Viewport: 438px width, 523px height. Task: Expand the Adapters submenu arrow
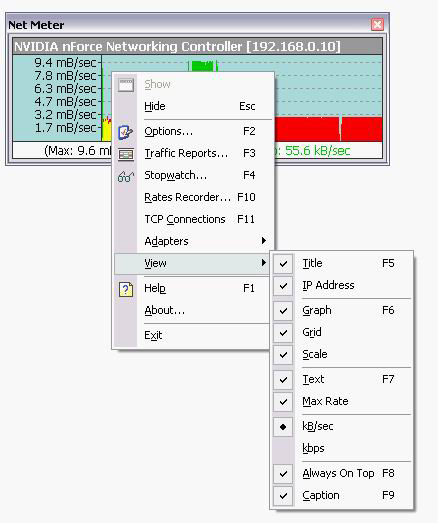tap(264, 240)
